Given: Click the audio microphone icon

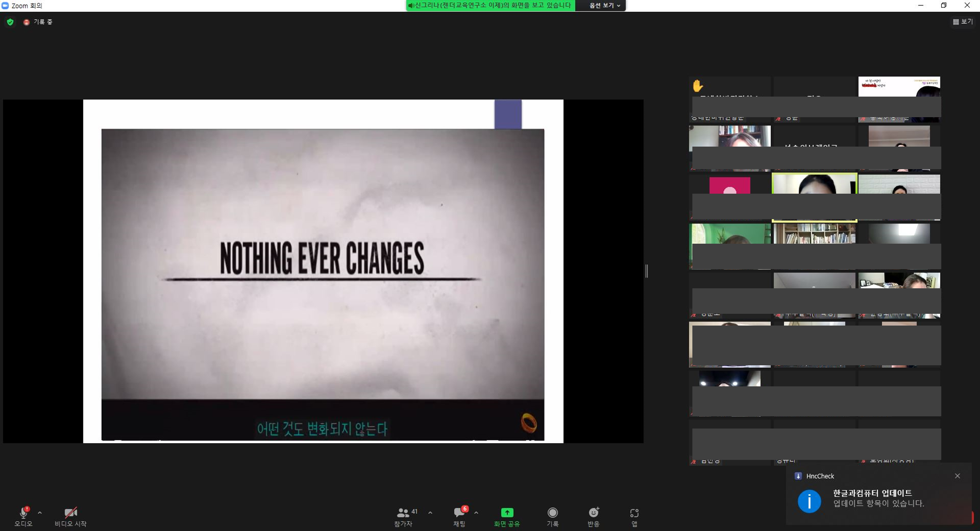Looking at the screenshot, I should pos(23,513).
